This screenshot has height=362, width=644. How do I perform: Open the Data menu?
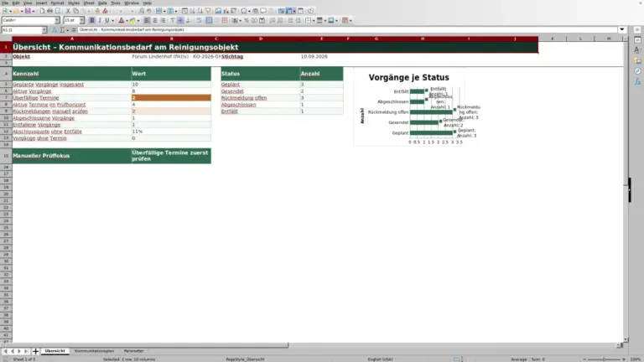point(102,3)
